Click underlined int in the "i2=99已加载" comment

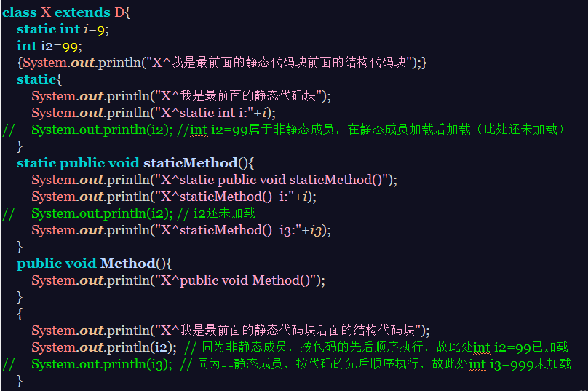click(482, 347)
